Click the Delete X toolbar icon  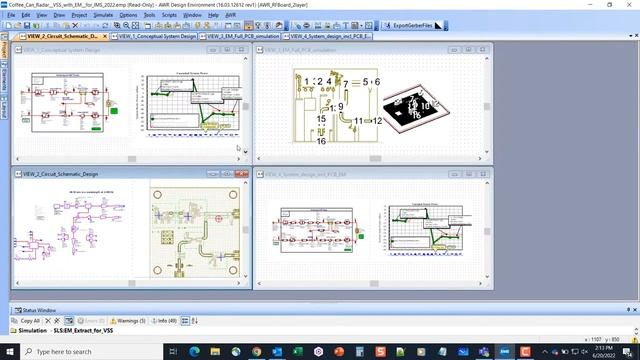75,25
